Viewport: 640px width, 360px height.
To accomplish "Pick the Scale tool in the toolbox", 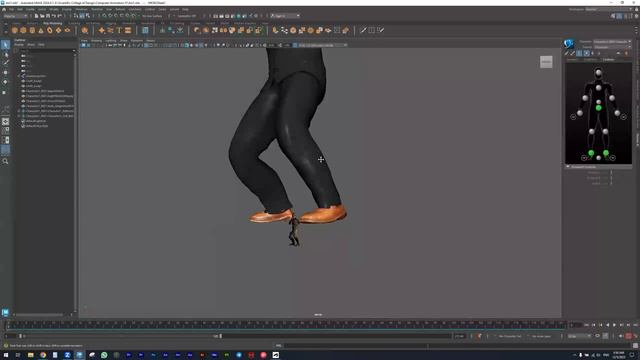I will coord(5,92).
